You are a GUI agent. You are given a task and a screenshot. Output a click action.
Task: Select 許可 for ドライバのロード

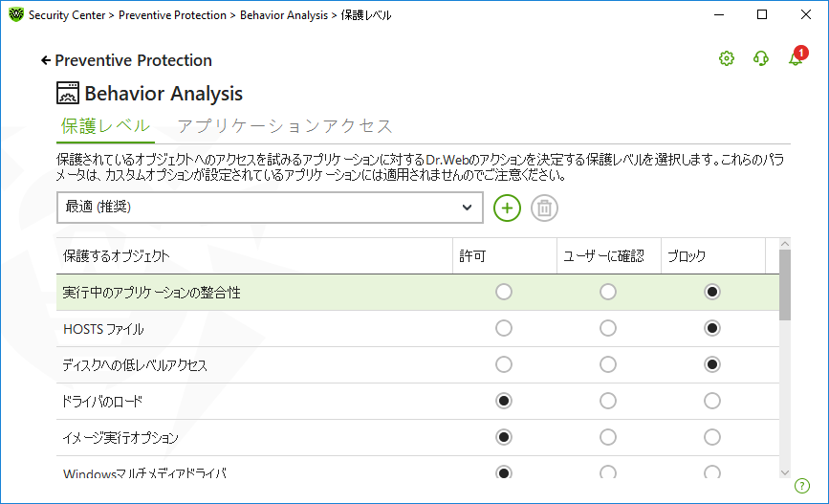tap(504, 401)
